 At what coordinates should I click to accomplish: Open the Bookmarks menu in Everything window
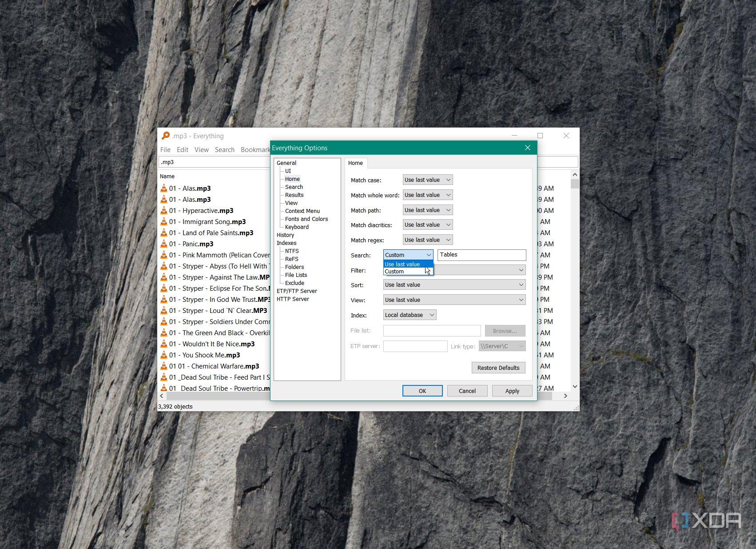coord(255,150)
